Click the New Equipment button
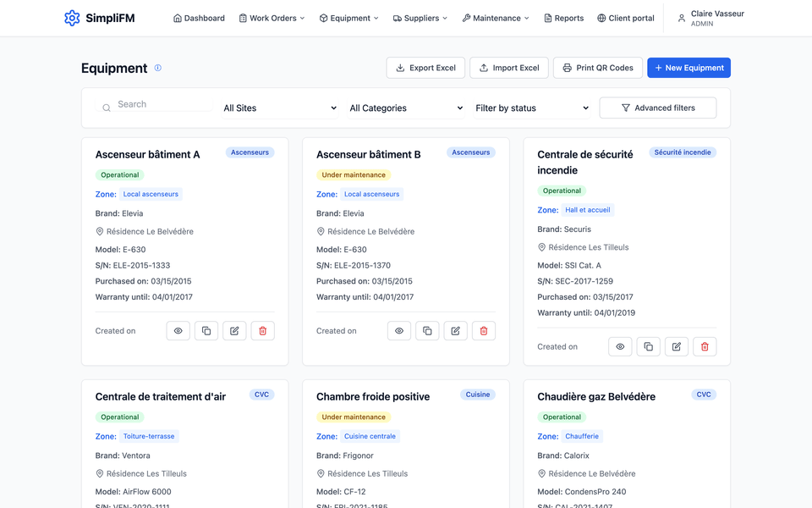This screenshot has width=812, height=508. tap(689, 68)
